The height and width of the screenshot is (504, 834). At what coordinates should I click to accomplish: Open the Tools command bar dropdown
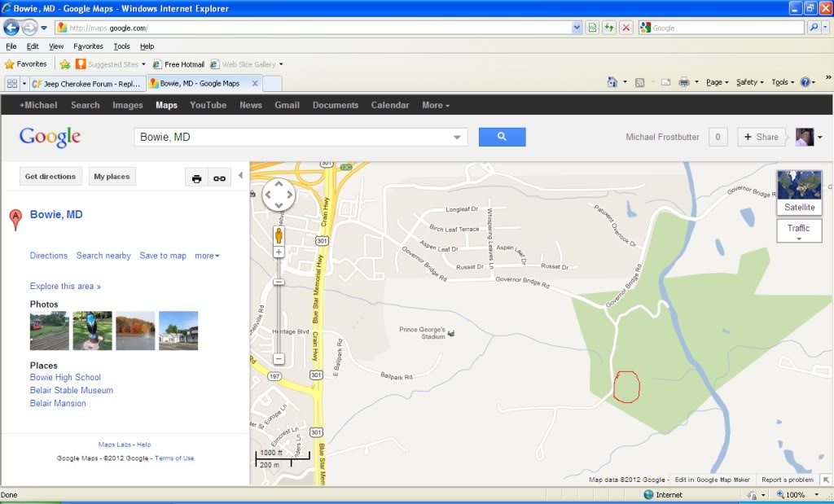(x=783, y=82)
